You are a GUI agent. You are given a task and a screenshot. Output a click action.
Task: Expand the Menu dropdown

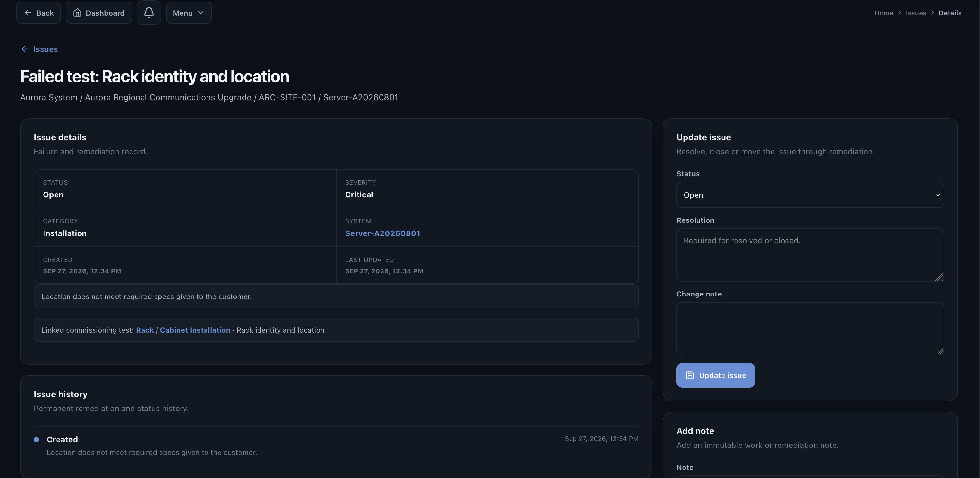click(189, 13)
